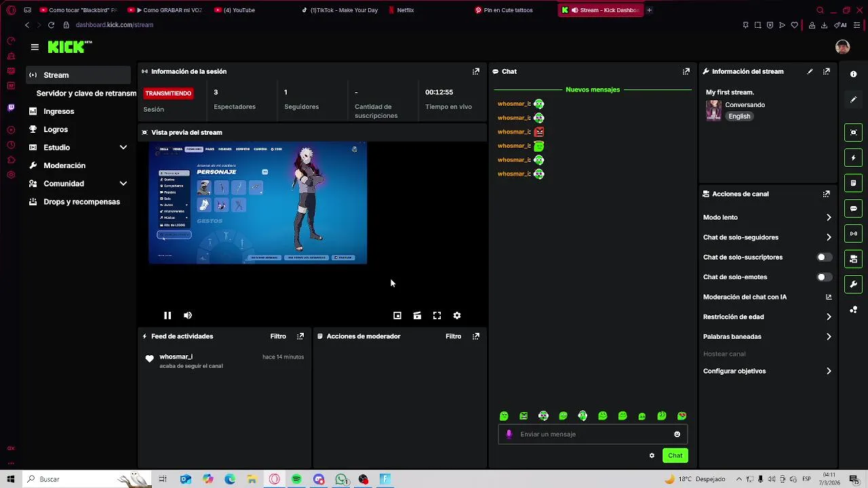Viewport: 868px width, 488px height.
Task: Open chat settings gear next to Chat button
Action: [x=652, y=455]
